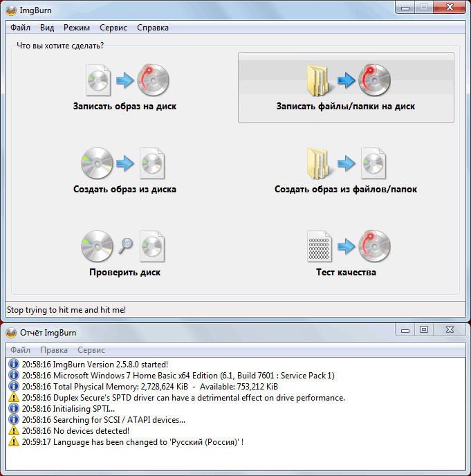The width and height of the screenshot is (471, 476).
Task: Click the info icon beside the Windows 7 log line
Action: [14, 376]
